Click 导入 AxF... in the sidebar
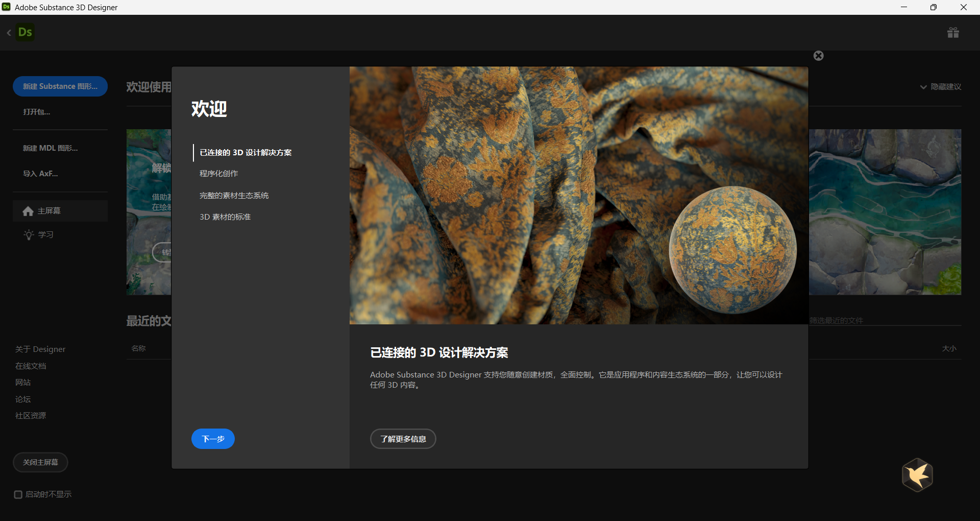Image resolution: width=980 pixels, height=521 pixels. (40, 174)
